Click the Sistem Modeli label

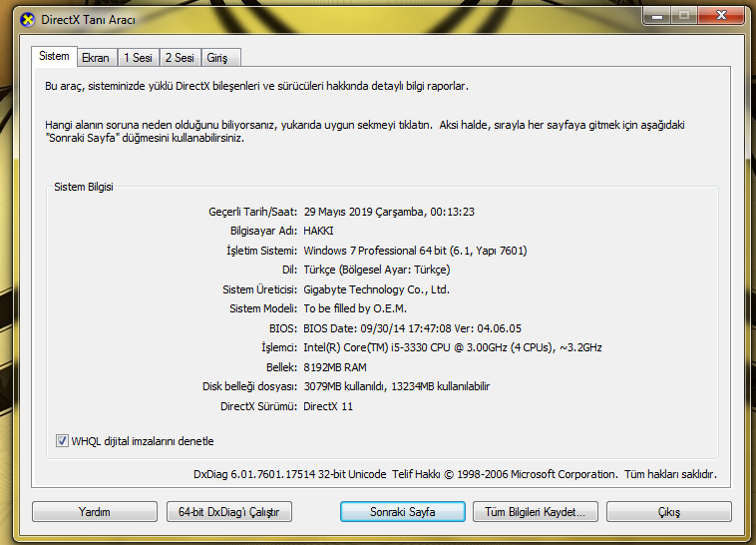[262, 308]
